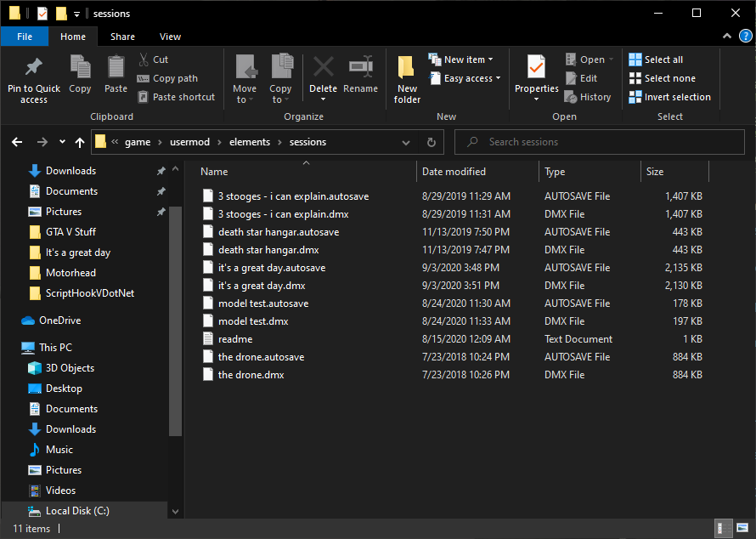Open the File menu tab
The image size is (756, 539).
[x=25, y=37]
